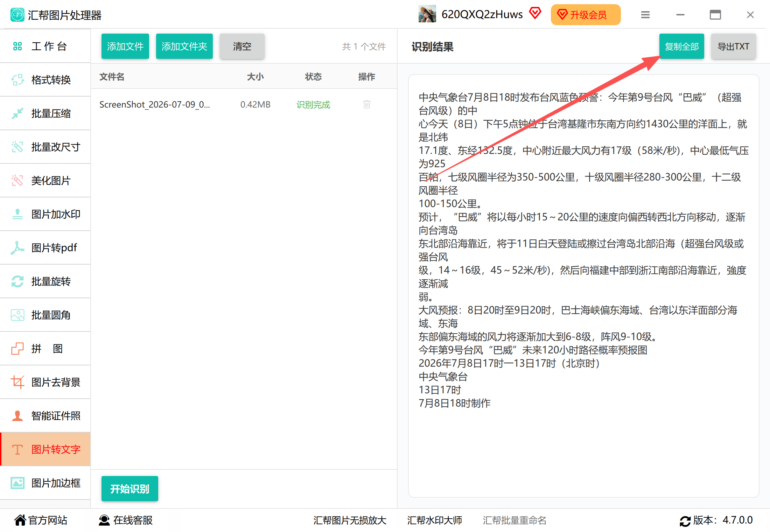Switch to 格式转换 function

point(45,80)
